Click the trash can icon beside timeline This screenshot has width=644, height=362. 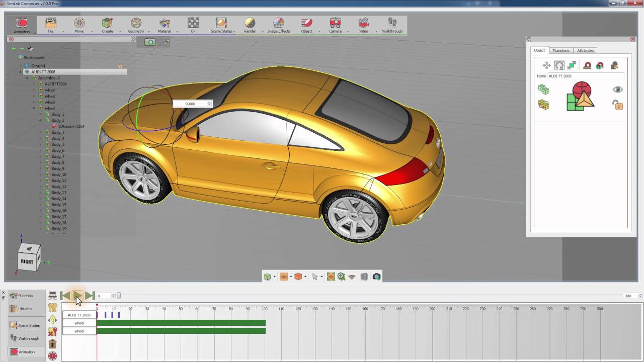click(52, 344)
